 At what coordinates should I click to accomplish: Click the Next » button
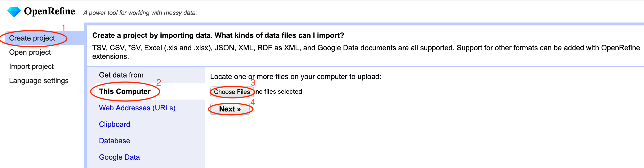click(x=230, y=109)
